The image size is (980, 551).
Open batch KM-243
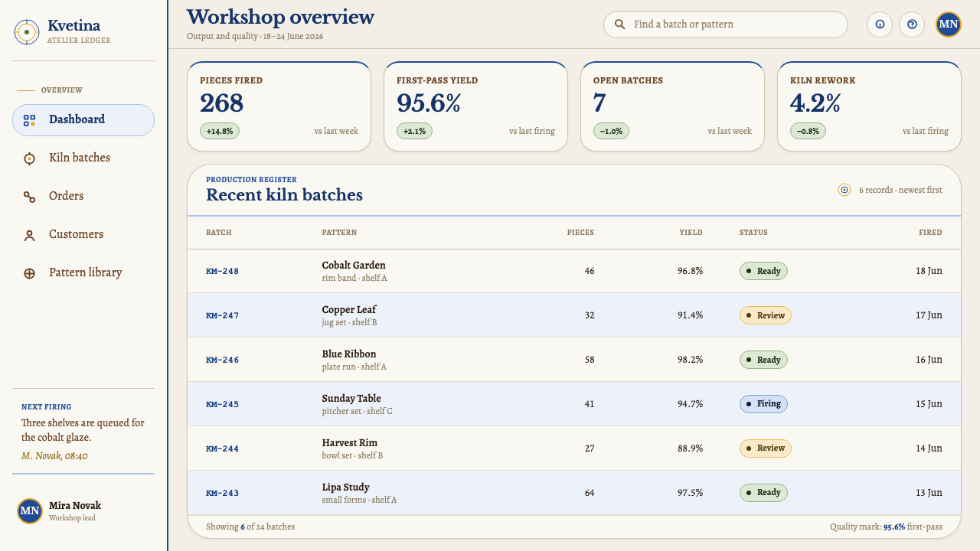(x=222, y=494)
